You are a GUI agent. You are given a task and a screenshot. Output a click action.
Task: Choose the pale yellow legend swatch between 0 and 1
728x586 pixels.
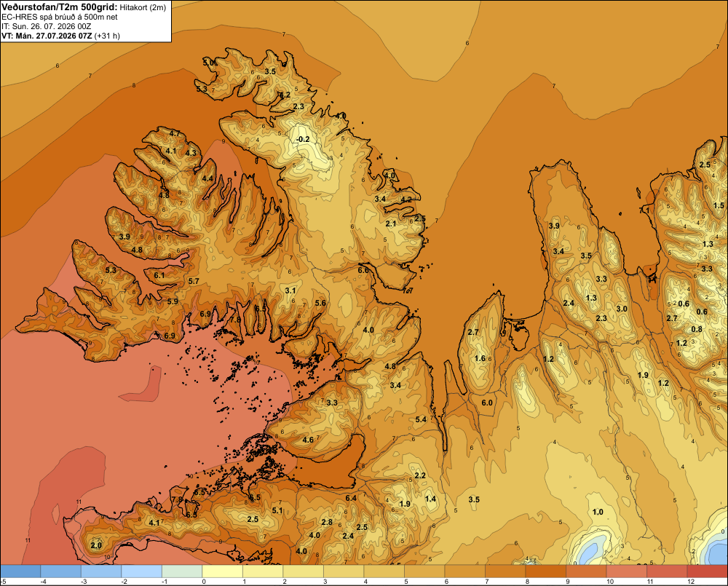pos(222,571)
